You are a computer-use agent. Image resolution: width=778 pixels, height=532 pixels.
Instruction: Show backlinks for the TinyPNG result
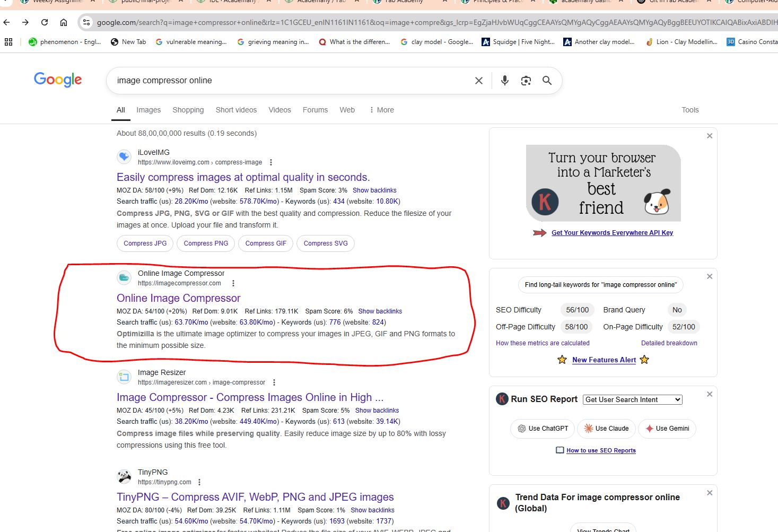tap(372, 510)
